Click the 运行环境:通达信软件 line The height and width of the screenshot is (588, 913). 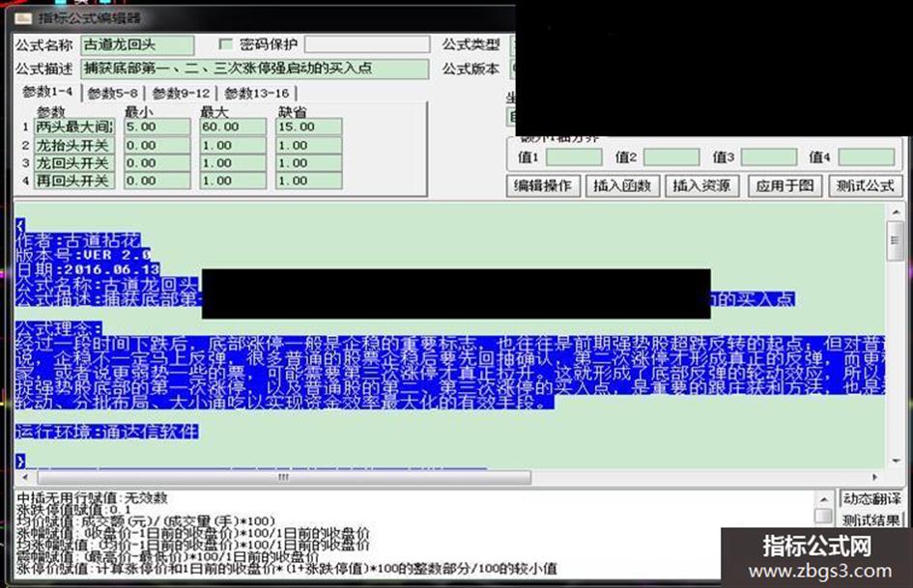106,432
